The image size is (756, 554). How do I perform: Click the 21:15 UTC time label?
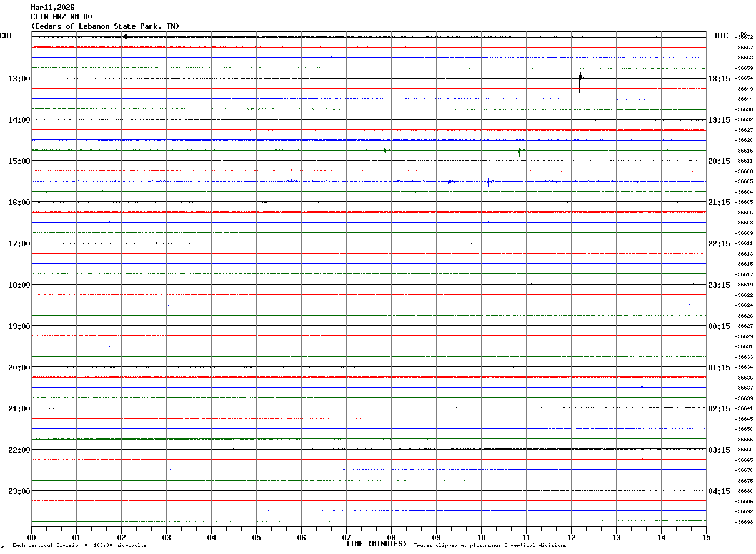click(x=719, y=203)
